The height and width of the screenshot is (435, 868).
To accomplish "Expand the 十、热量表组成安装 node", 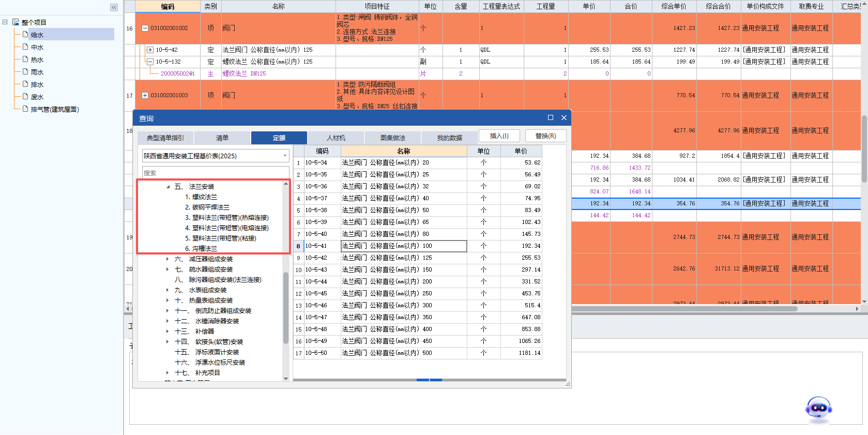I will (x=167, y=301).
